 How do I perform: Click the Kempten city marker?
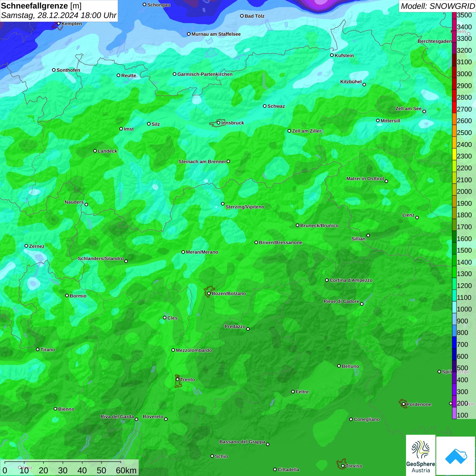(58, 23)
